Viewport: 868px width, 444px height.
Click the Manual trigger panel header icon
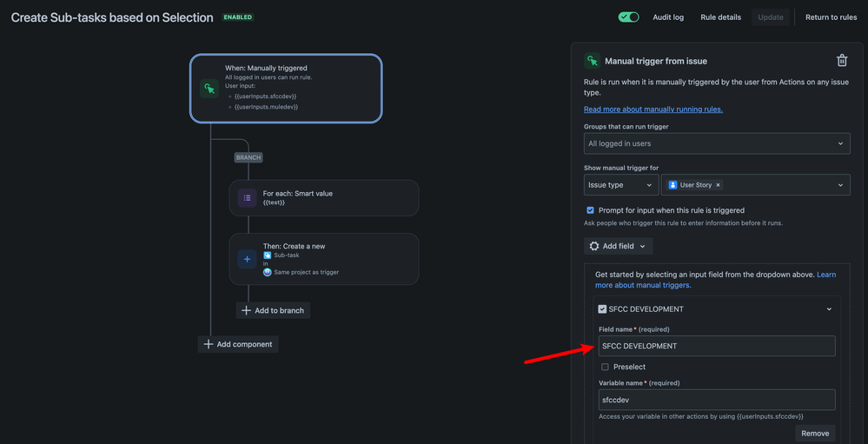click(593, 61)
